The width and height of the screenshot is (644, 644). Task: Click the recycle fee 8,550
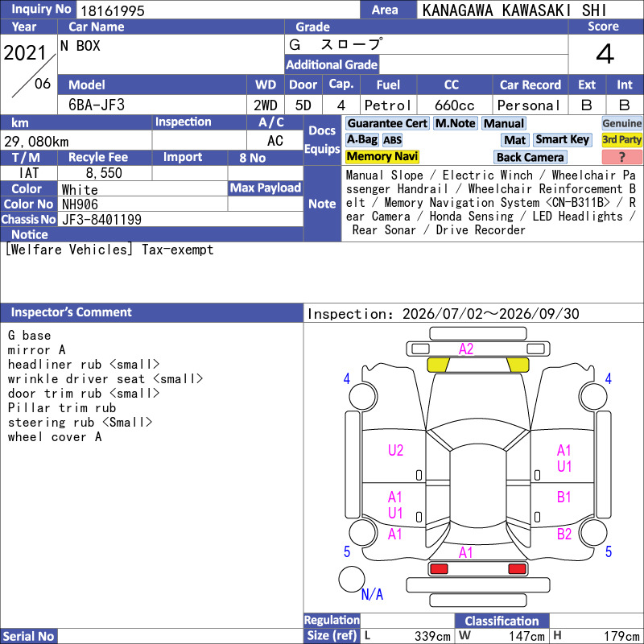point(104,173)
